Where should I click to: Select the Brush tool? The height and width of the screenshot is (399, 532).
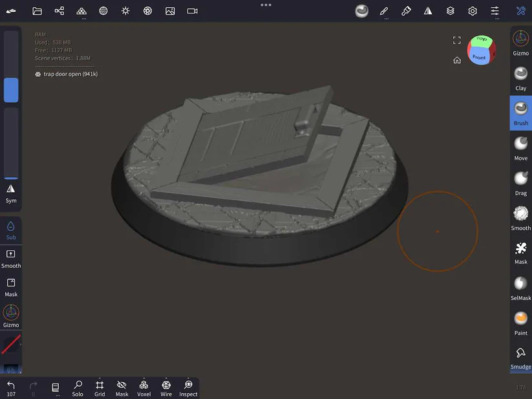point(521,113)
